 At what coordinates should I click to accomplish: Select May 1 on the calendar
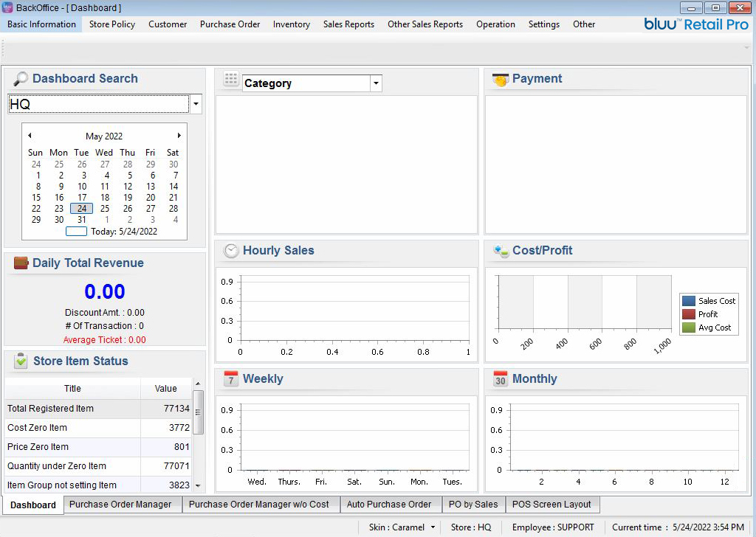[38, 176]
